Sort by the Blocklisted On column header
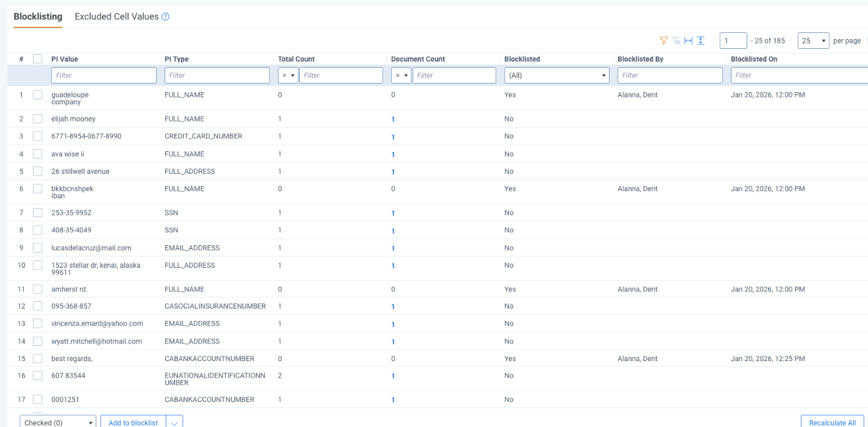The width and height of the screenshot is (868, 427). (754, 59)
